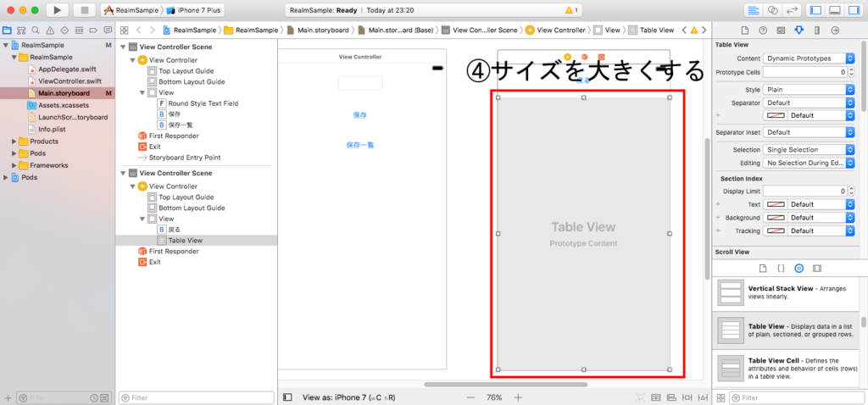The height and width of the screenshot is (405, 868).
Task: Toggle the document outline sidebar icon
Action: click(287, 397)
